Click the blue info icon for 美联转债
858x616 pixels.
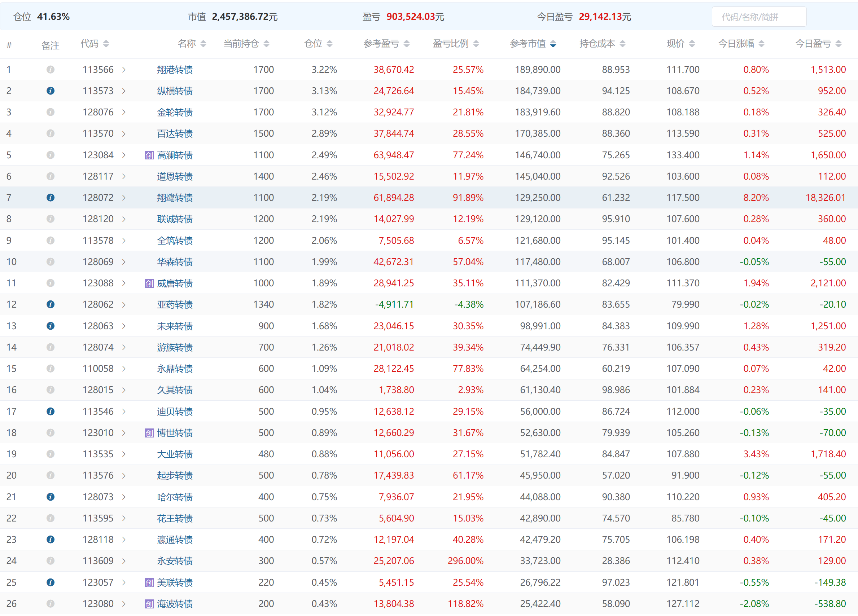50,582
